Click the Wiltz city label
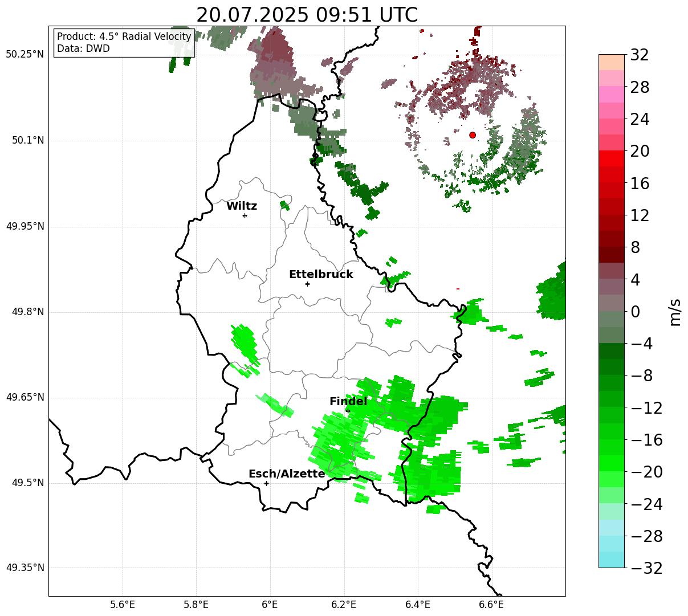Image resolution: width=688 pixels, height=616 pixels. (x=242, y=206)
